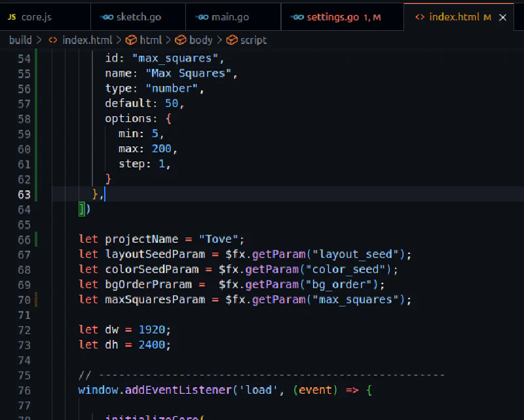The width and height of the screenshot is (524, 420).
Task: Open the settings.go tab
Action: click(342, 17)
